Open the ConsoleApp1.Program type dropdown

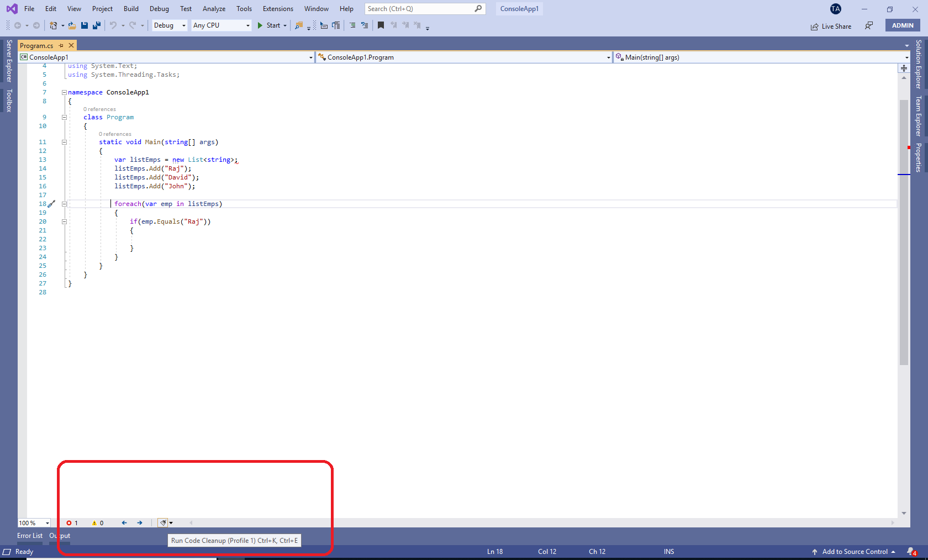[464, 57]
